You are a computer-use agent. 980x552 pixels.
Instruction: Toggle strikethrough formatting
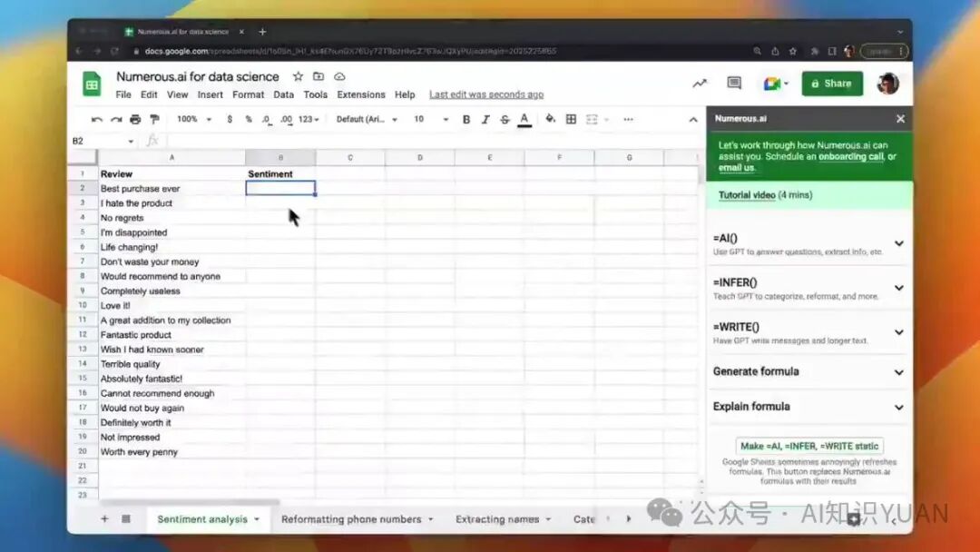coord(505,119)
